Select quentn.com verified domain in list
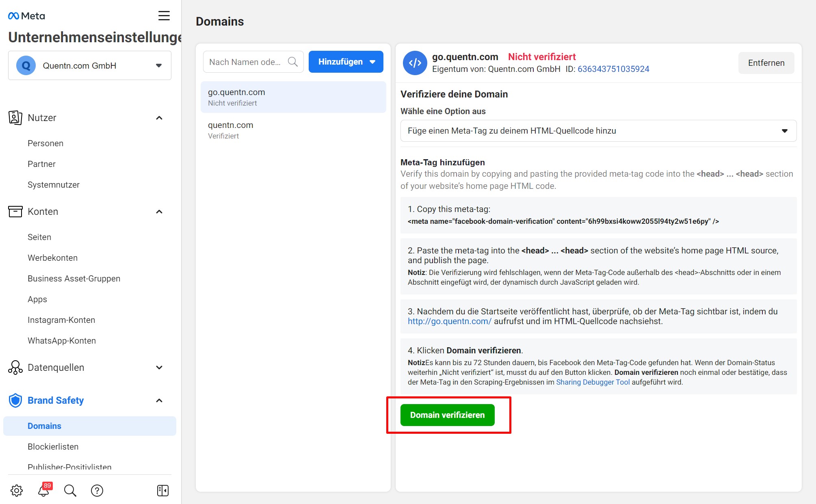This screenshot has height=504, width=816. [x=293, y=130]
